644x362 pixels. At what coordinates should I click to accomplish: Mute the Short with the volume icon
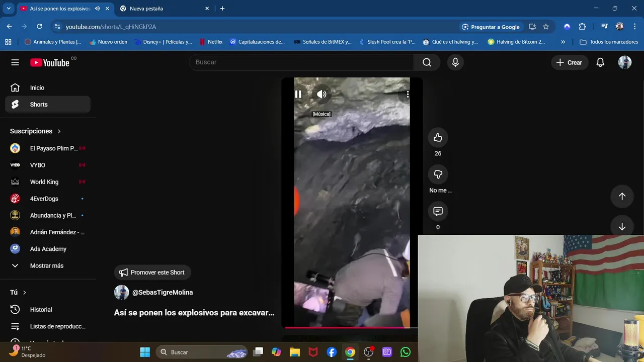[x=321, y=94]
